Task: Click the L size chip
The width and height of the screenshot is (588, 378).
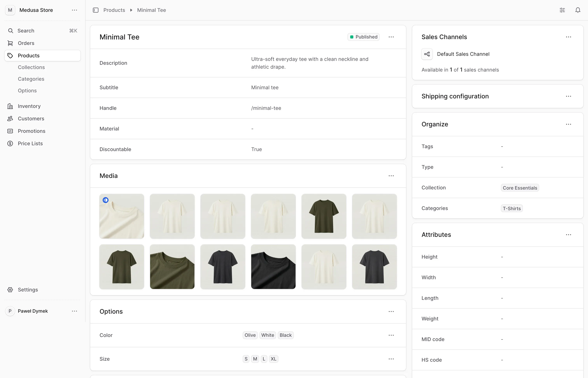Action: (x=264, y=359)
